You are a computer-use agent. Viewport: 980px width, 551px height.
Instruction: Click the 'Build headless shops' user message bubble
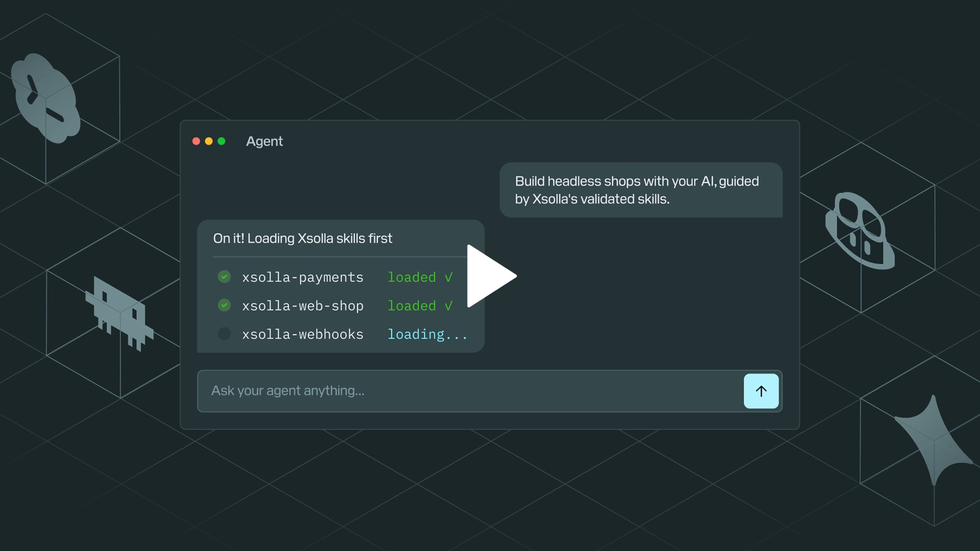(x=641, y=190)
